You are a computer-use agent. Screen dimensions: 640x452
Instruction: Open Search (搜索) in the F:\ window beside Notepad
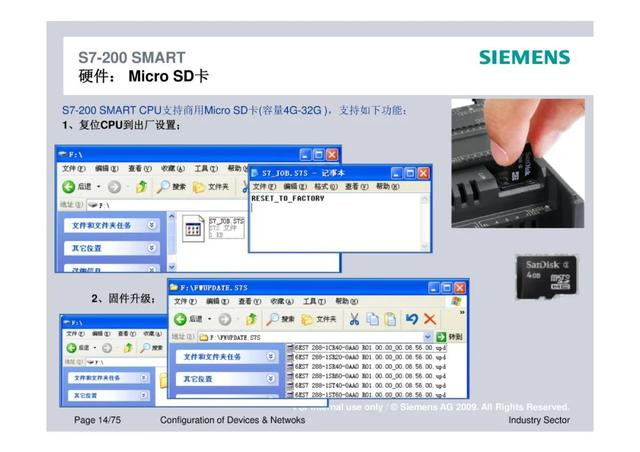(171, 187)
